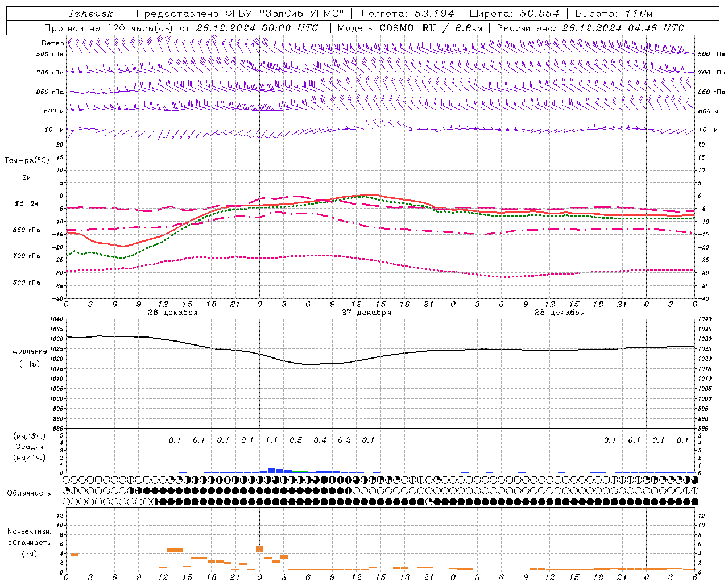Click the Izhevsk station title
This screenshot has height=582, width=728.
[x=91, y=14]
